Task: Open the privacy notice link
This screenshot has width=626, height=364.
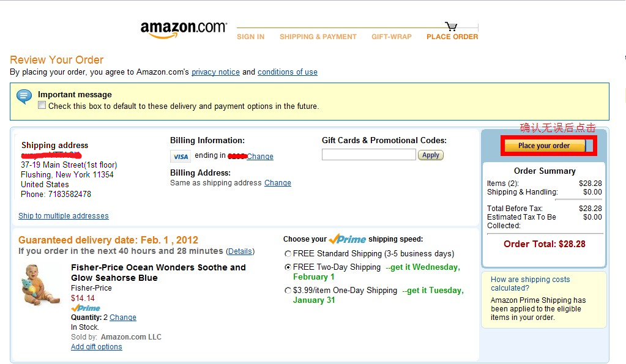Action: click(215, 72)
